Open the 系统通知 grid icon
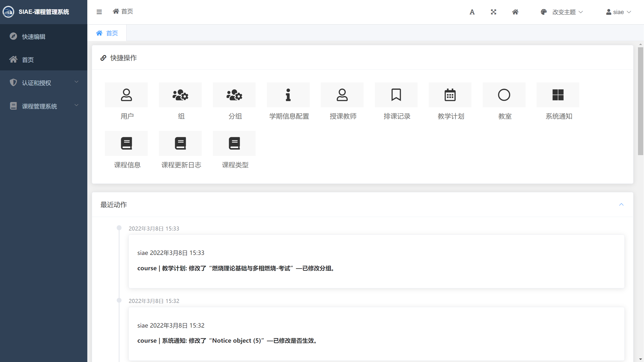The width and height of the screenshot is (644, 362). [558, 95]
